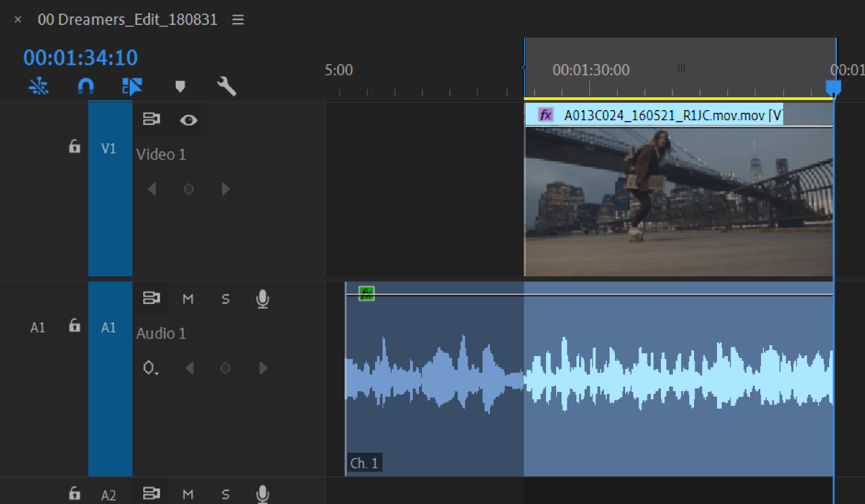Solo the Audio 1 track
This screenshot has width=865, height=504.
(226, 299)
